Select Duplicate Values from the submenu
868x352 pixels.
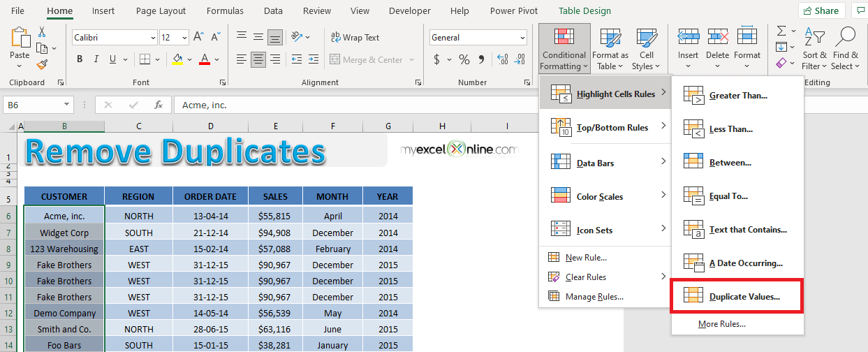click(x=737, y=296)
